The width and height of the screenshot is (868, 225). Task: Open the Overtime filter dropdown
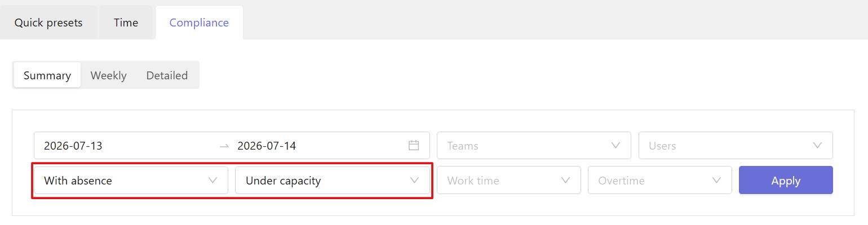[660, 181]
